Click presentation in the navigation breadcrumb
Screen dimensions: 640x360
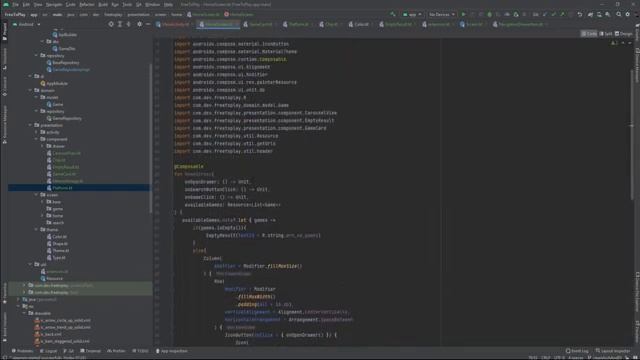click(x=138, y=14)
